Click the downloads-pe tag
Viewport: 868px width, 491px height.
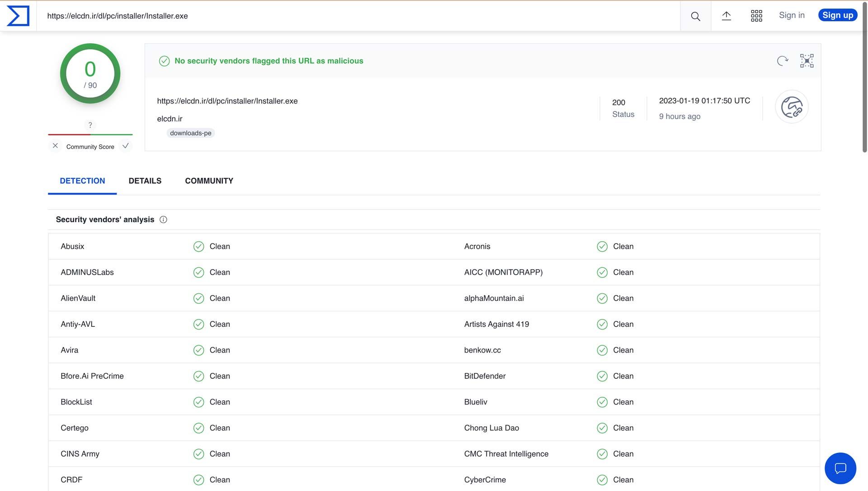(191, 133)
